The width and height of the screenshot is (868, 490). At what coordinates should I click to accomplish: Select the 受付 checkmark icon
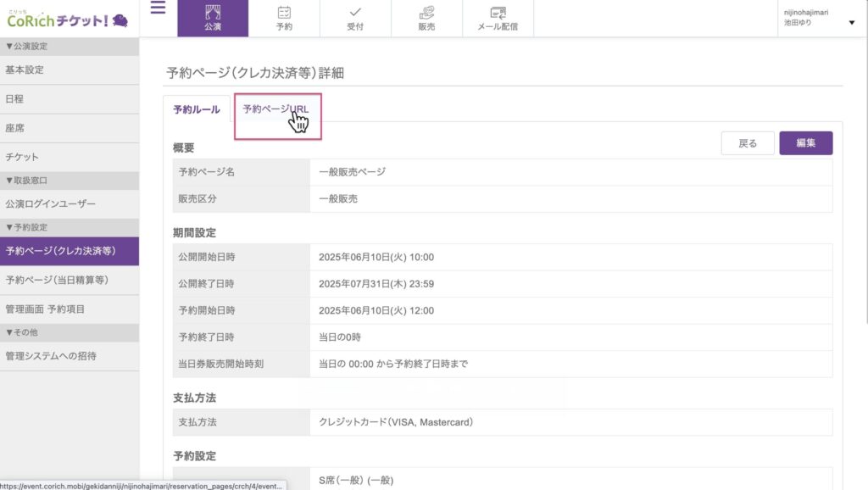click(355, 18)
